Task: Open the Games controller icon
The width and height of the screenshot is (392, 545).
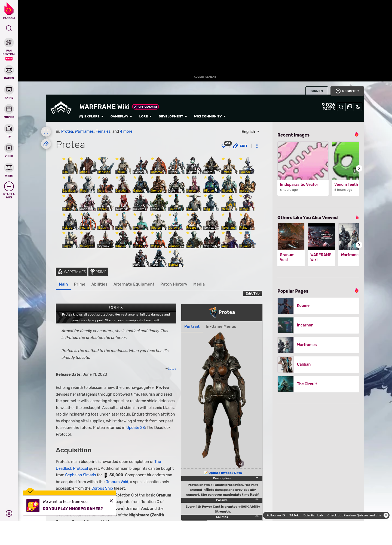Action: click(x=9, y=70)
